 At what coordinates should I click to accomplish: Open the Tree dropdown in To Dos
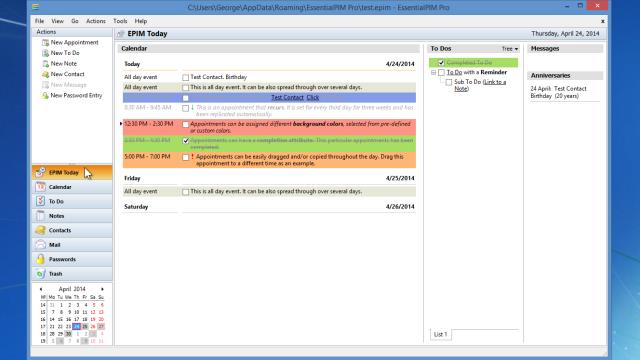pos(510,49)
